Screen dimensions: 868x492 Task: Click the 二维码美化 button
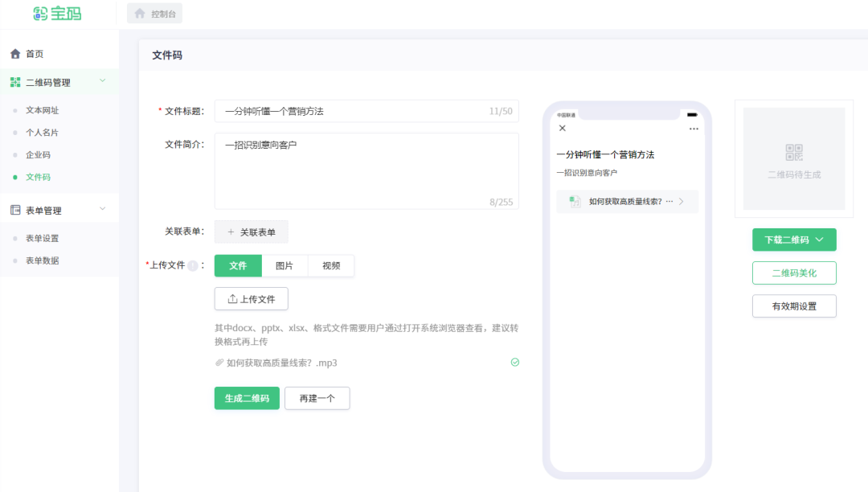click(794, 273)
